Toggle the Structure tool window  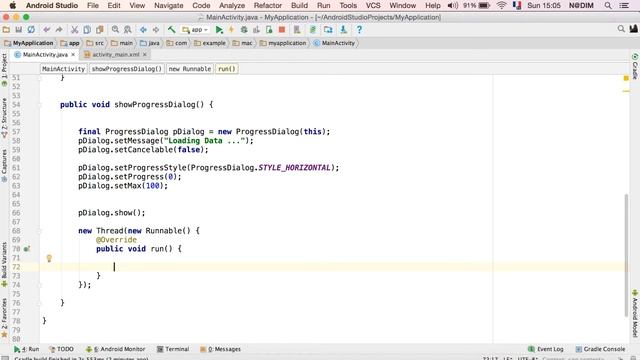4,118
